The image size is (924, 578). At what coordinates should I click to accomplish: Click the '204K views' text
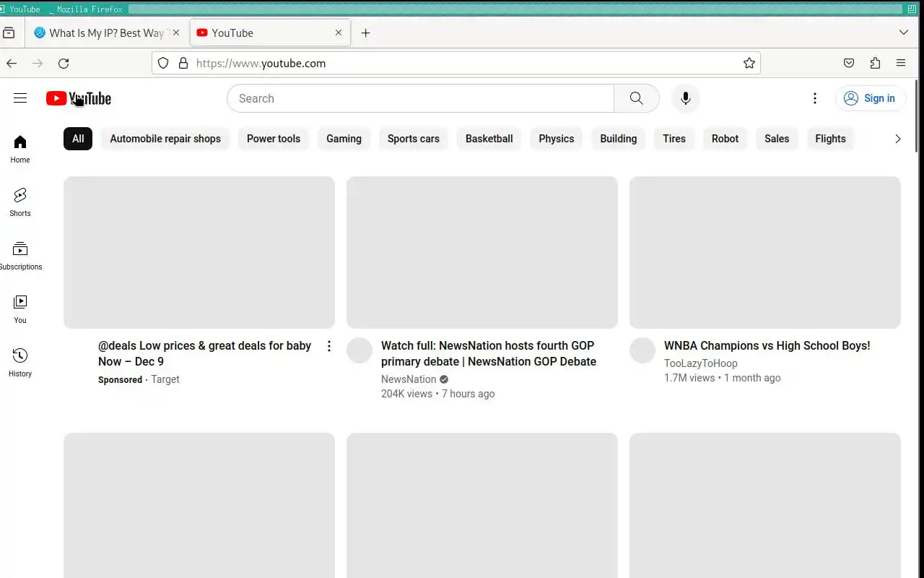pyautogui.click(x=406, y=394)
